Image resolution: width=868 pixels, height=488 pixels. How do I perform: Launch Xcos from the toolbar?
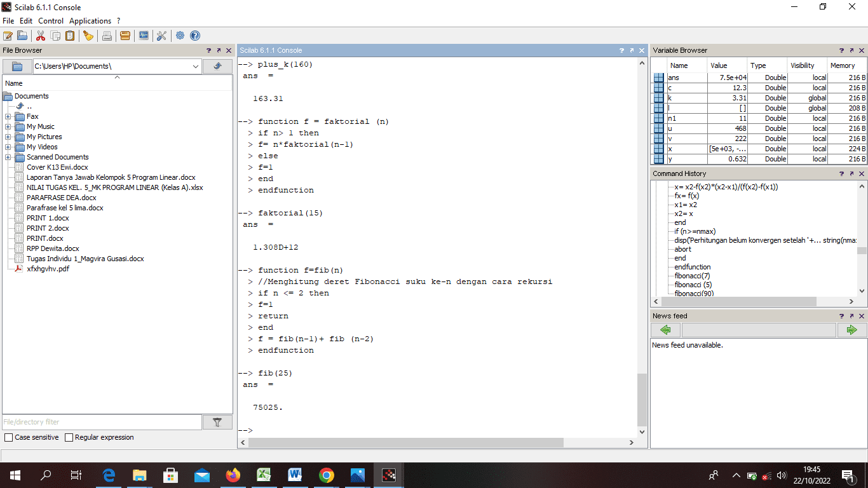(144, 36)
